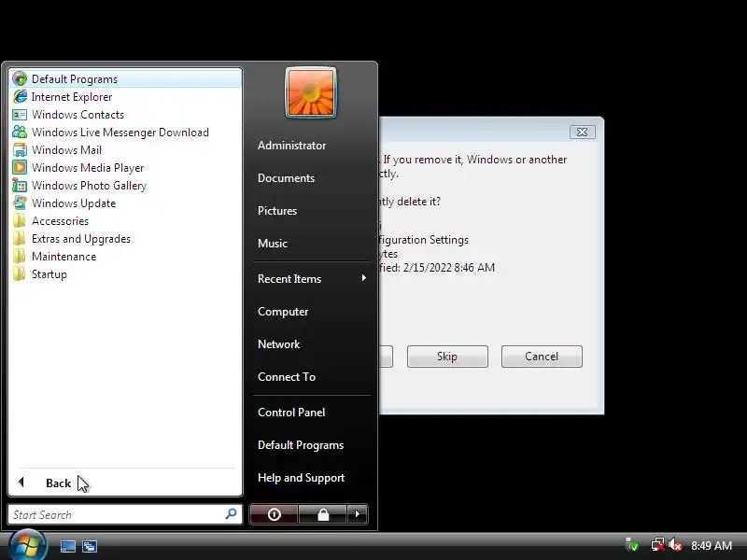The height and width of the screenshot is (560, 747).
Task: Click Windows Live Messenger Download icon
Action: click(20, 132)
